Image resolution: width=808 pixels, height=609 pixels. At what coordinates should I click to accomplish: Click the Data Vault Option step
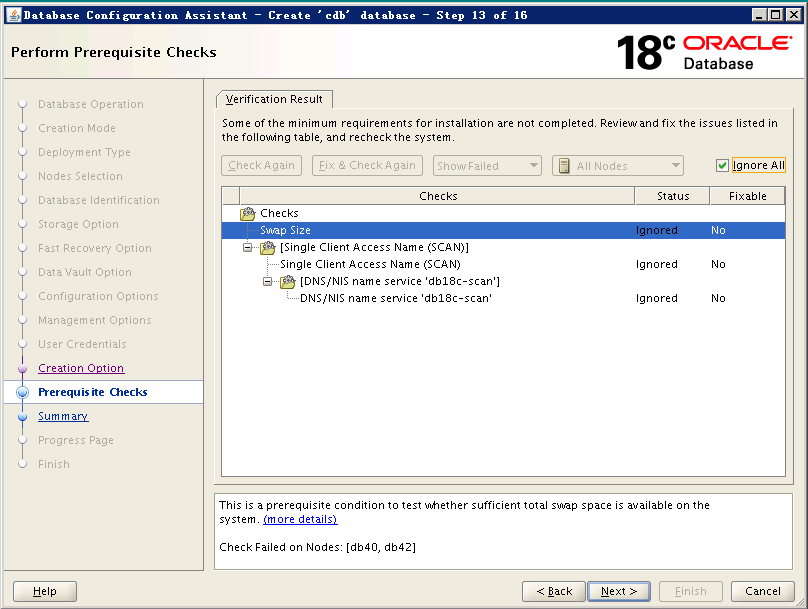click(x=85, y=272)
